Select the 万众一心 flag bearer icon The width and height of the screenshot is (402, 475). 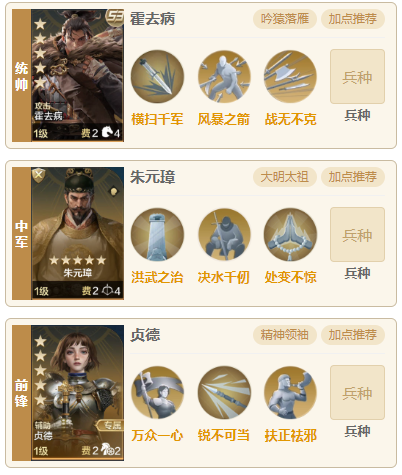point(157,393)
